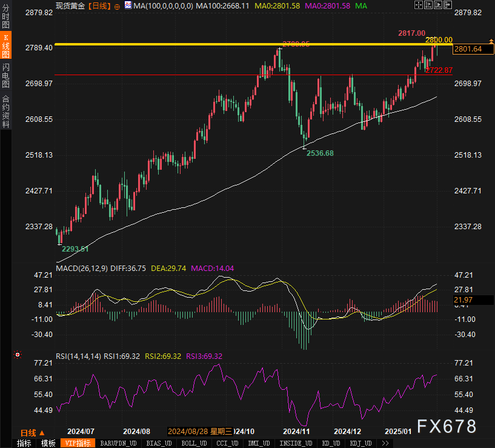Select the 模板 tab at bottom
The width and height of the screenshot is (495, 448).
48,443
